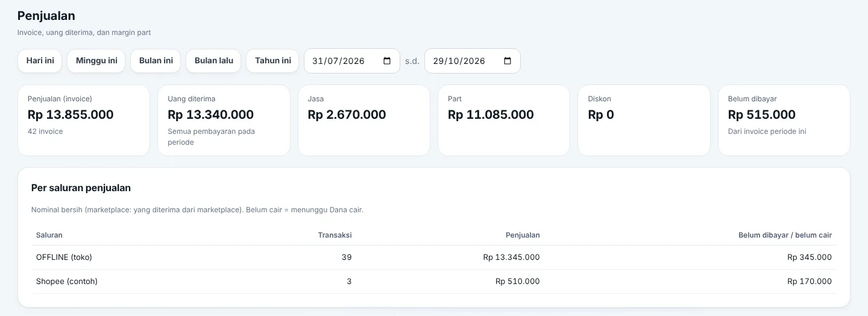Viewport: 868px width, 316px height.
Task: Filter sales by Minggu ini
Action: point(96,61)
